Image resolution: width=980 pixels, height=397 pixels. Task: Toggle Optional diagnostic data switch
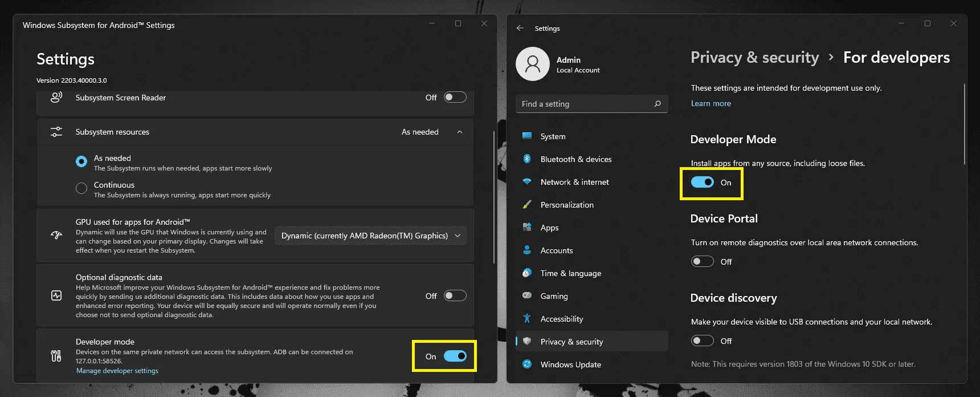pos(455,295)
